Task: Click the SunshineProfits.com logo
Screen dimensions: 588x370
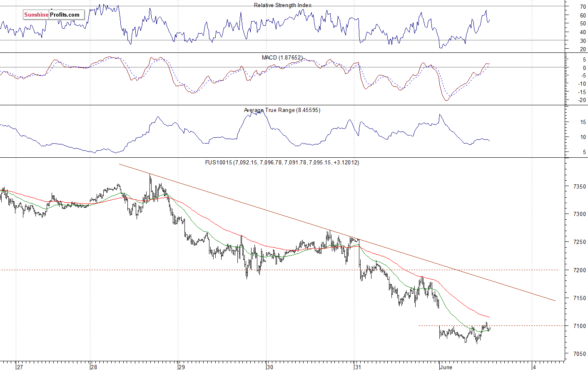Action: click(54, 15)
